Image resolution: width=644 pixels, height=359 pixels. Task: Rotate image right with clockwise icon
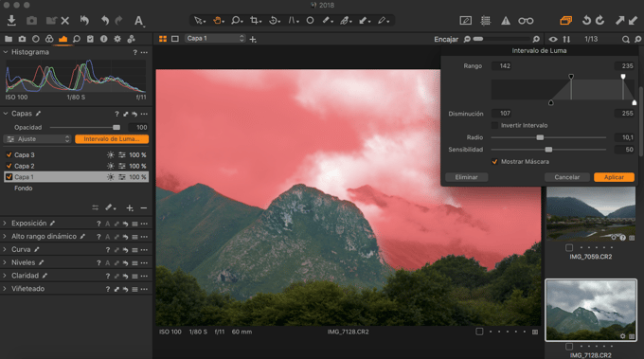pos(600,20)
